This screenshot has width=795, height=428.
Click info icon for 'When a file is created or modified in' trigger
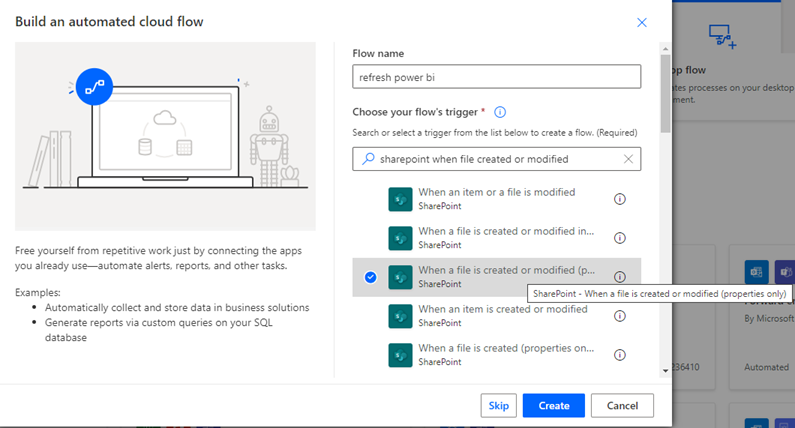(619, 238)
